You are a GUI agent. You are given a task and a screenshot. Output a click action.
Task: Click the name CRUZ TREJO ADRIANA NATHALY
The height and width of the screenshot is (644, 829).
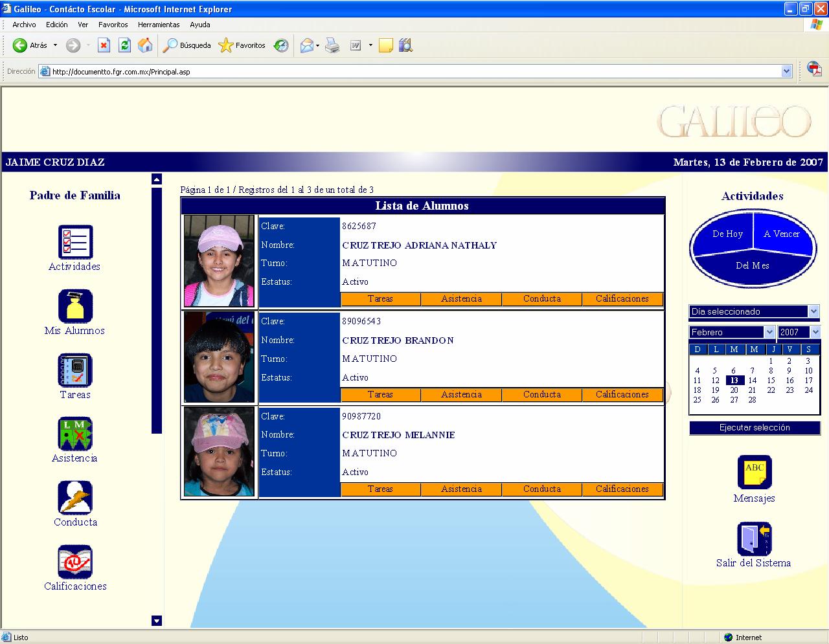(419, 245)
